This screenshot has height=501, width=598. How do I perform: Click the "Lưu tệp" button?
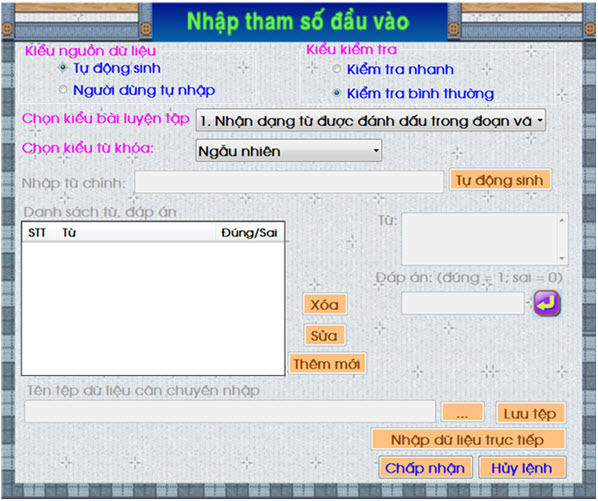[x=530, y=413]
